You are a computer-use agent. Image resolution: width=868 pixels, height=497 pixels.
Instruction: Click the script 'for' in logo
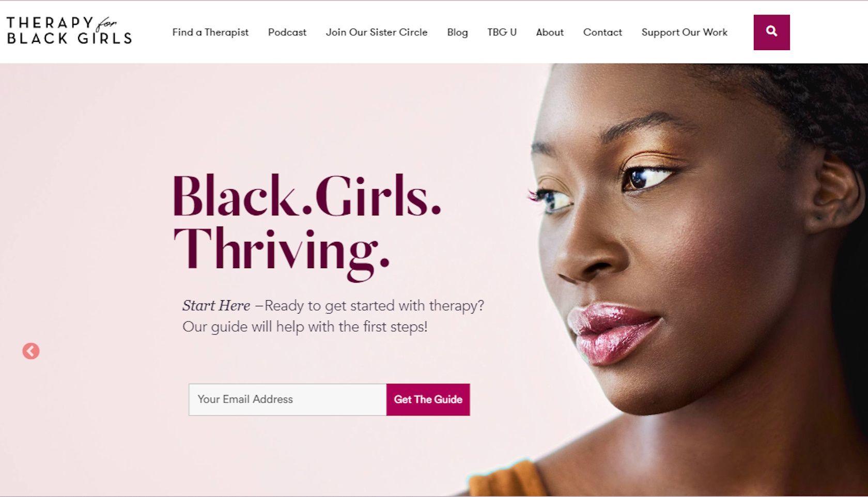point(107,24)
